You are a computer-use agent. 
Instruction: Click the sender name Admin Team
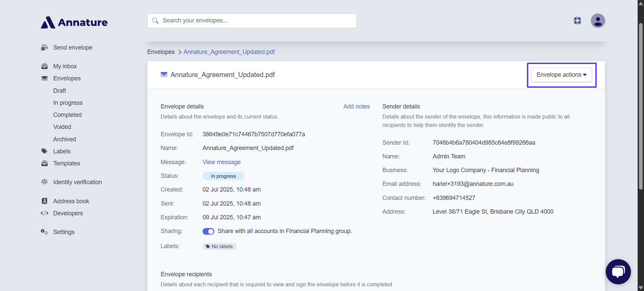pyautogui.click(x=449, y=156)
